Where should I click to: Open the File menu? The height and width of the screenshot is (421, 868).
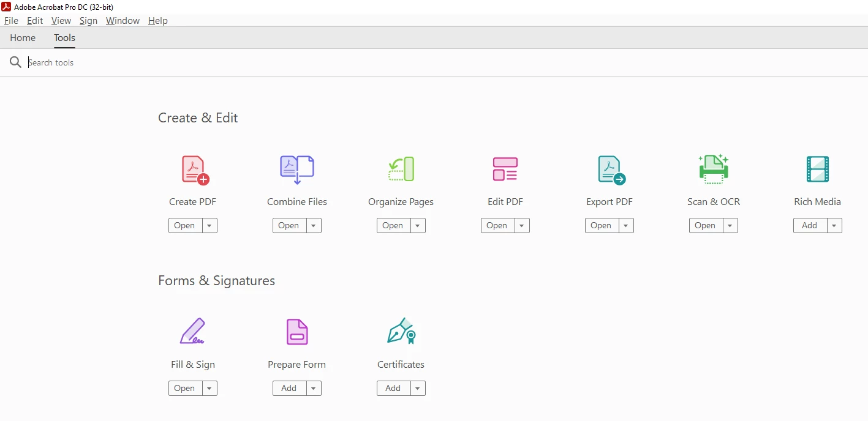(11, 21)
